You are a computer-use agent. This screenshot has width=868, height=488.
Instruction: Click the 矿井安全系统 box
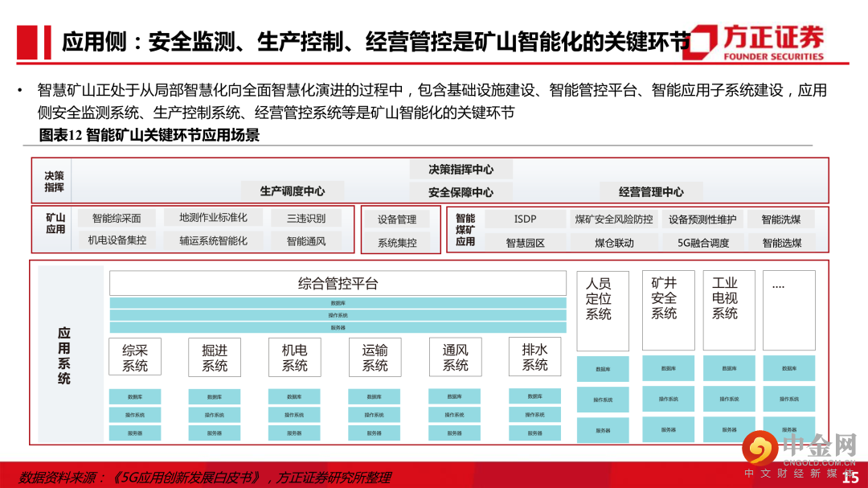pos(668,310)
